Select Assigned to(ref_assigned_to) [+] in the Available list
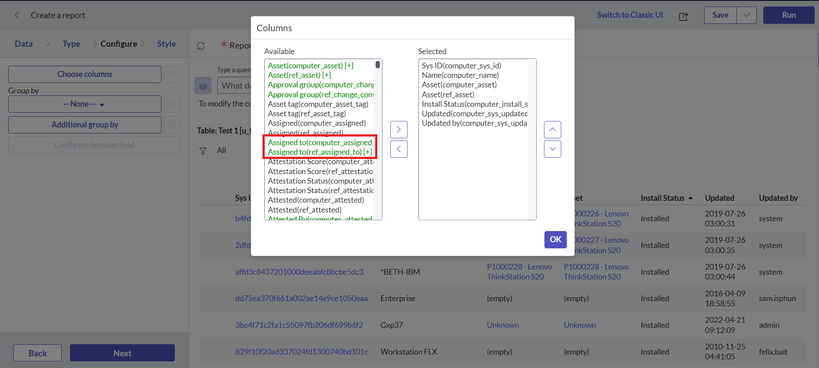 (320, 152)
